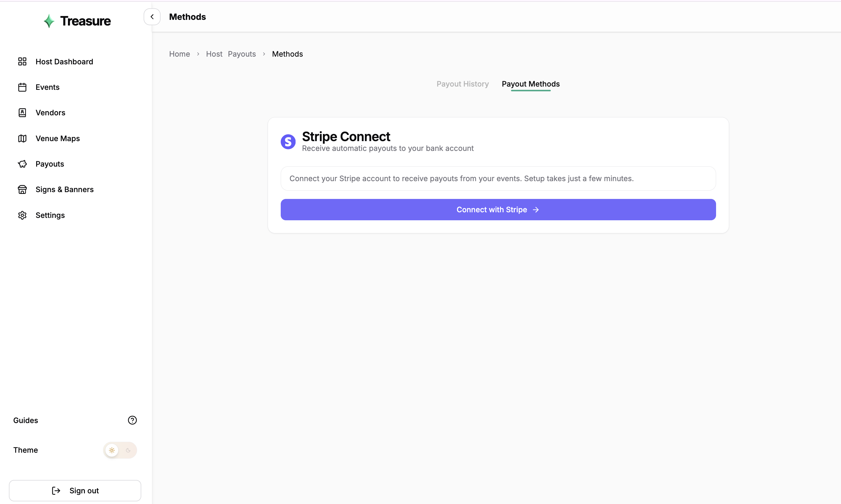Click the Events calendar icon
This screenshot has width=841, height=504.
click(22, 87)
